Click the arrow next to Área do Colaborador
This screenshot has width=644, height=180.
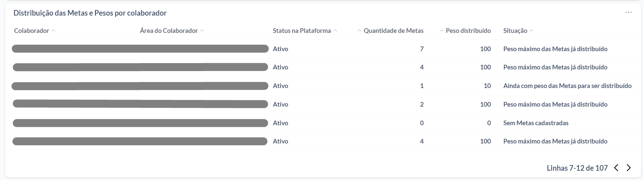[x=202, y=31]
